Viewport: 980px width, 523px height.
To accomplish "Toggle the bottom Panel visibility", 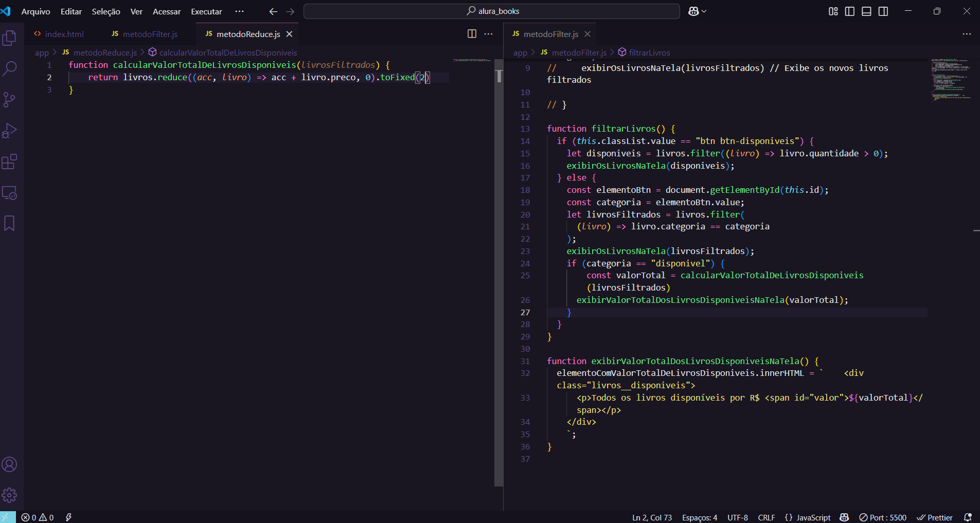I will (866, 11).
